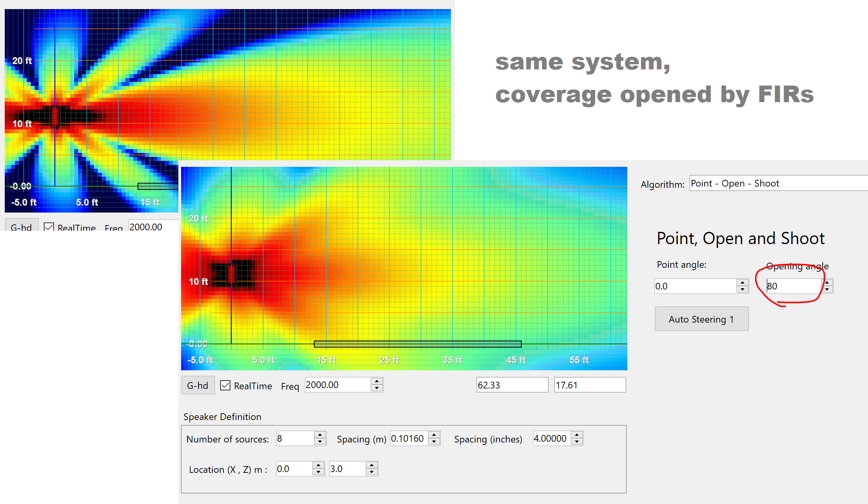The height and width of the screenshot is (504, 868).
Task: Decrease Spacing (m) via its stepper arrows
Action: pos(434,442)
